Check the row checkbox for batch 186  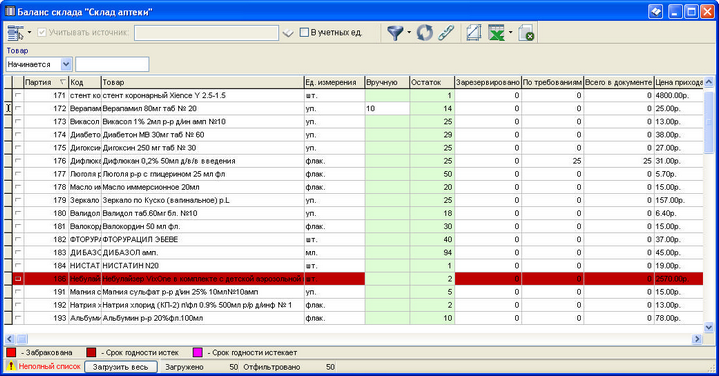(x=18, y=279)
